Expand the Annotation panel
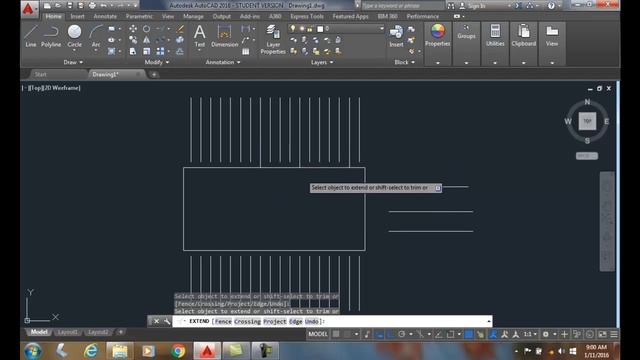Image resolution: width=640 pixels, height=360 pixels. point(223,62)
